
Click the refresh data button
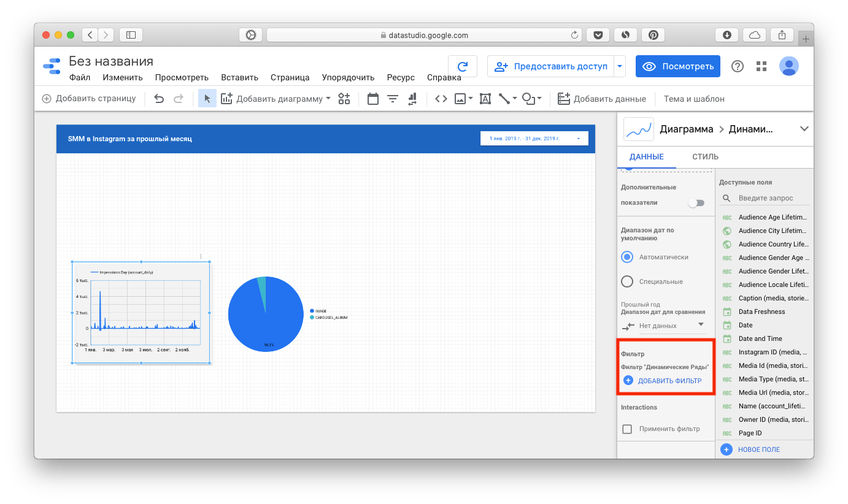click(x=463, y=66)
